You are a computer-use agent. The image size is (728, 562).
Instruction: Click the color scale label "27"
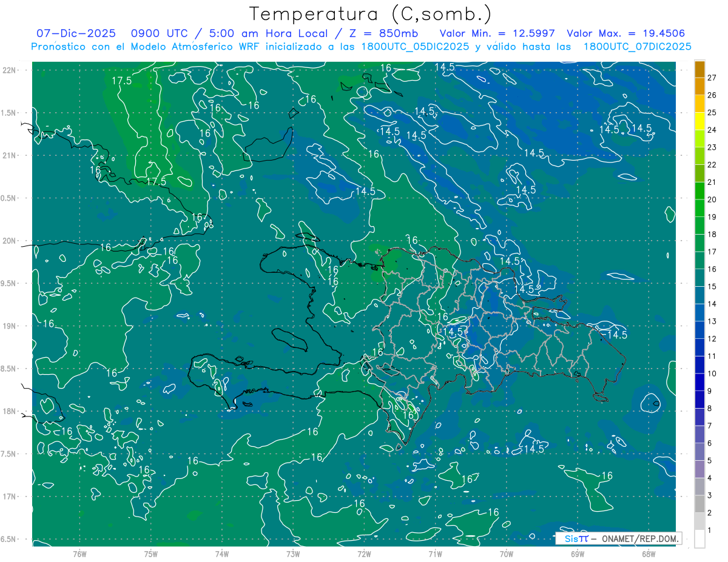pos(712,78)
